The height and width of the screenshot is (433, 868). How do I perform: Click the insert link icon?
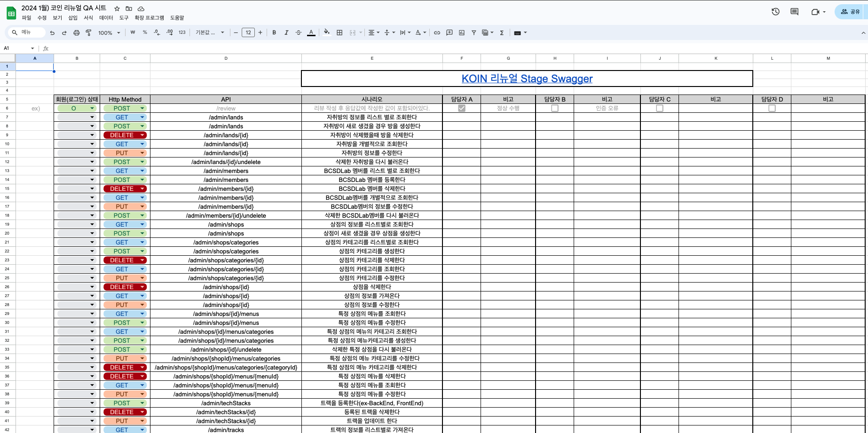point(437,32)
